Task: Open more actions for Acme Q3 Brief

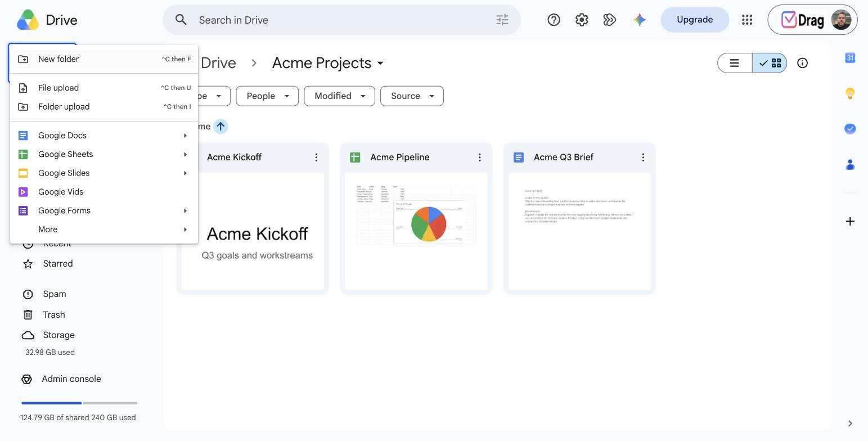Action: pos(643,157)
